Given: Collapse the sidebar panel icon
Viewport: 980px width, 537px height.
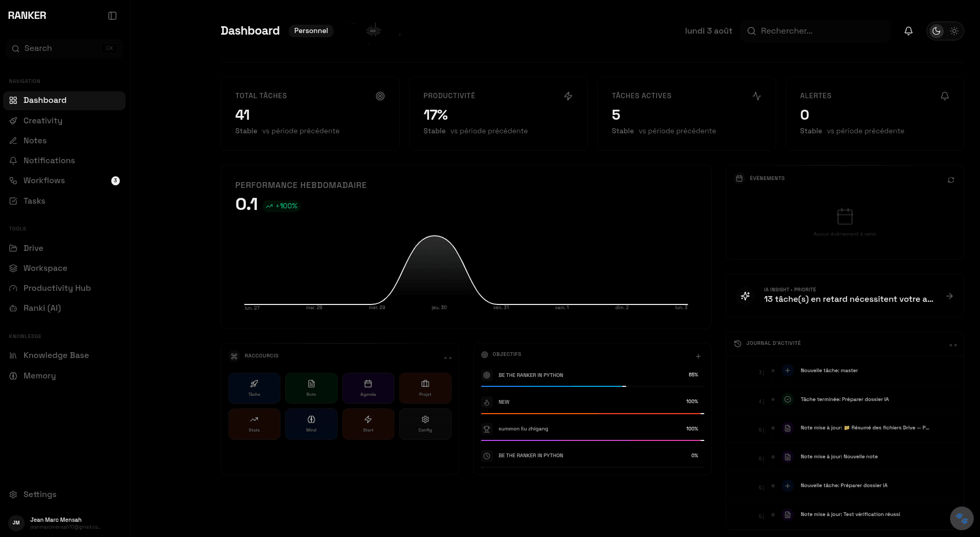Looking at the screenshot, I should click(112, 16).
